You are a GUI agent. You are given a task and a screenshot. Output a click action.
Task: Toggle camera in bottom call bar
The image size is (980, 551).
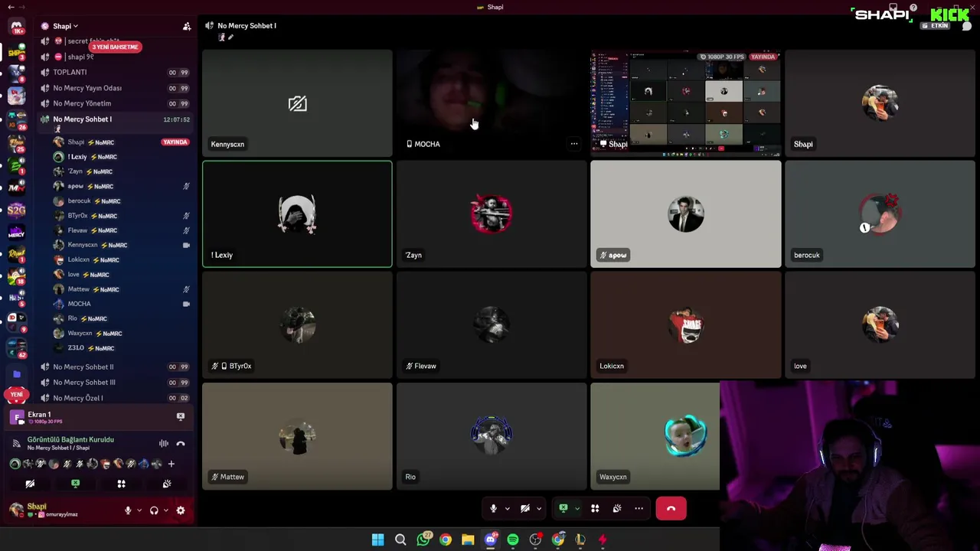525,508
